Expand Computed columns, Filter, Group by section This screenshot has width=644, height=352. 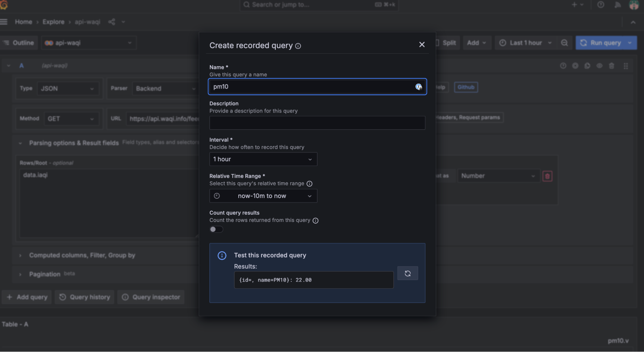click(82, 255)
